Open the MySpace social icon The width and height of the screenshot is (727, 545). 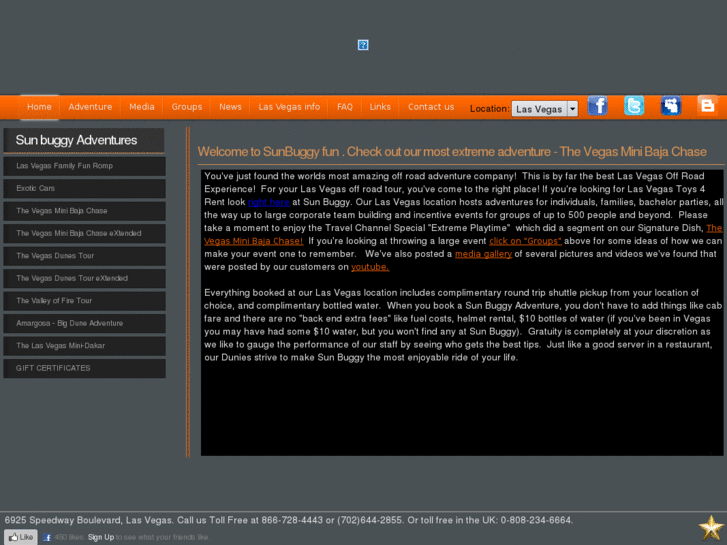pos(670,106)
